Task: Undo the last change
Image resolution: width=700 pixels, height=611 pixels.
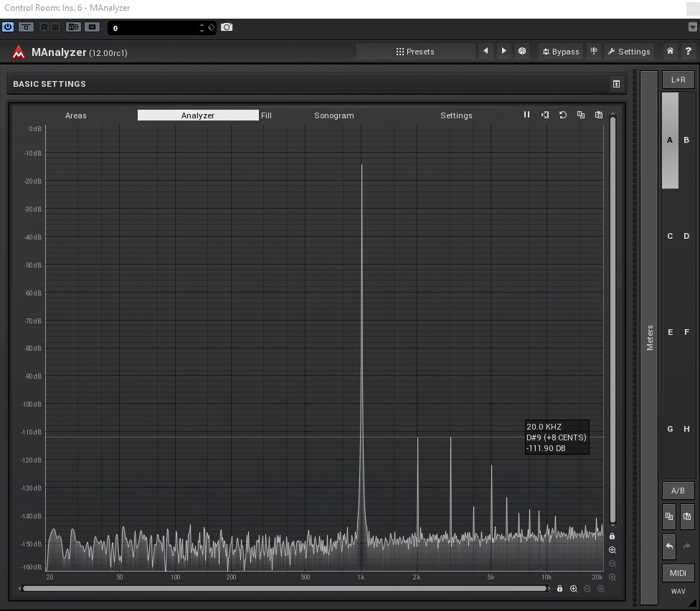Action: 669,546
